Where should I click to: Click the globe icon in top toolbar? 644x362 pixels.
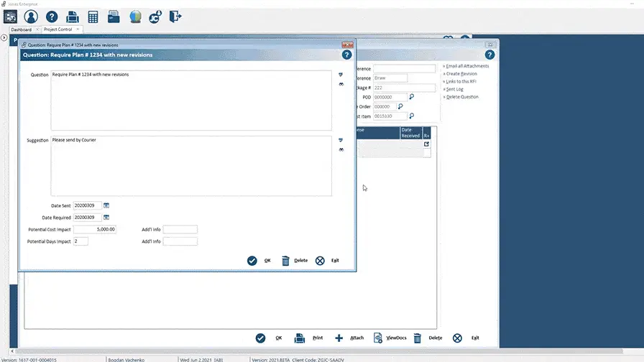(x=134, y=17)
